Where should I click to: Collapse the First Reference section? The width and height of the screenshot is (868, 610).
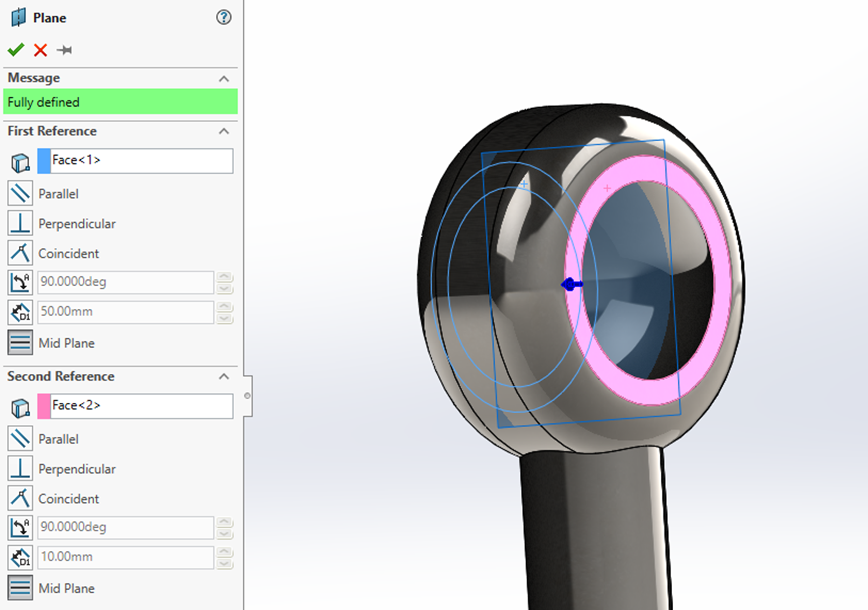click(x=224, y=131)
